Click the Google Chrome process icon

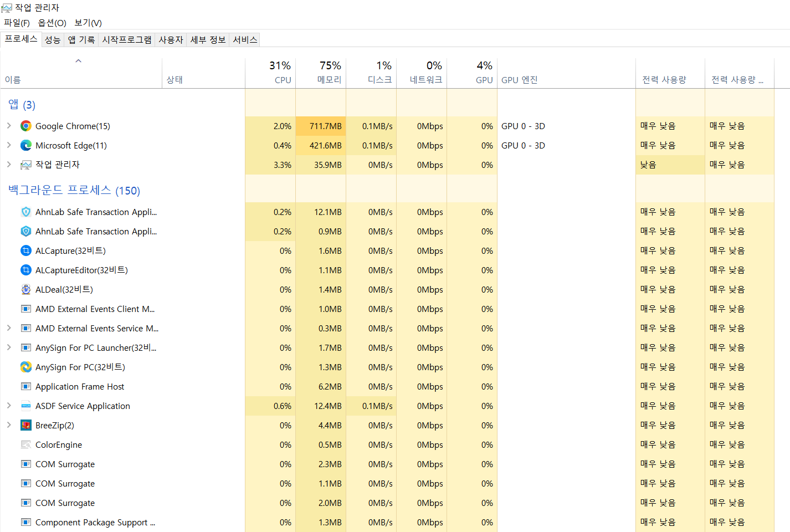click(x=26, y=126)
